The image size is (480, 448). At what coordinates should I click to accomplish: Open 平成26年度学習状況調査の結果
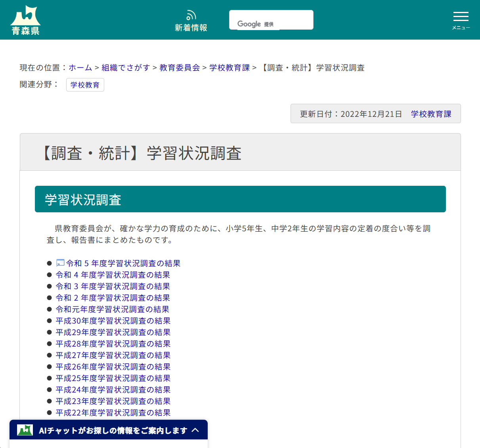click(113, 366)
